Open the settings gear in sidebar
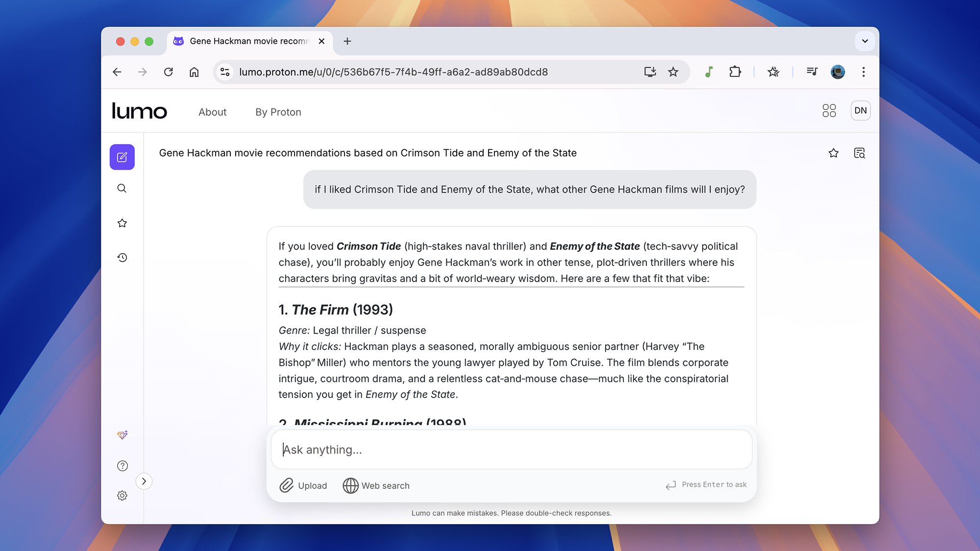 coord(122,496)
